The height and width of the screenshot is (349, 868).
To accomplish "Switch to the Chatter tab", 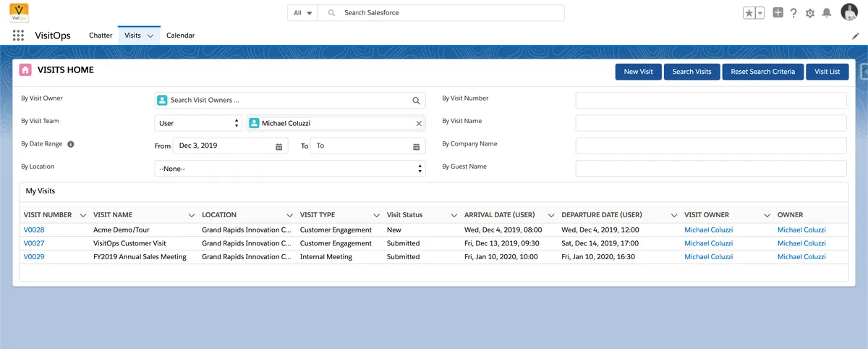I will coord(101,35).
